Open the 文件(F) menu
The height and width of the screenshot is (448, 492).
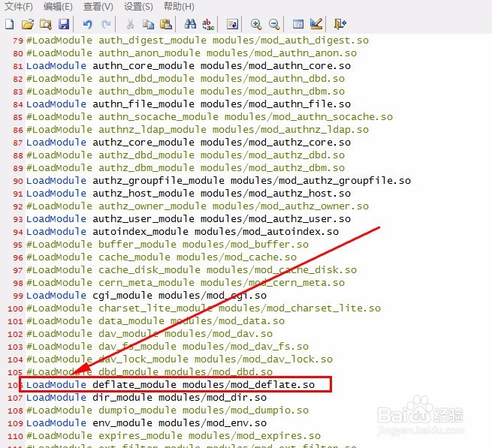click(19, 6)
